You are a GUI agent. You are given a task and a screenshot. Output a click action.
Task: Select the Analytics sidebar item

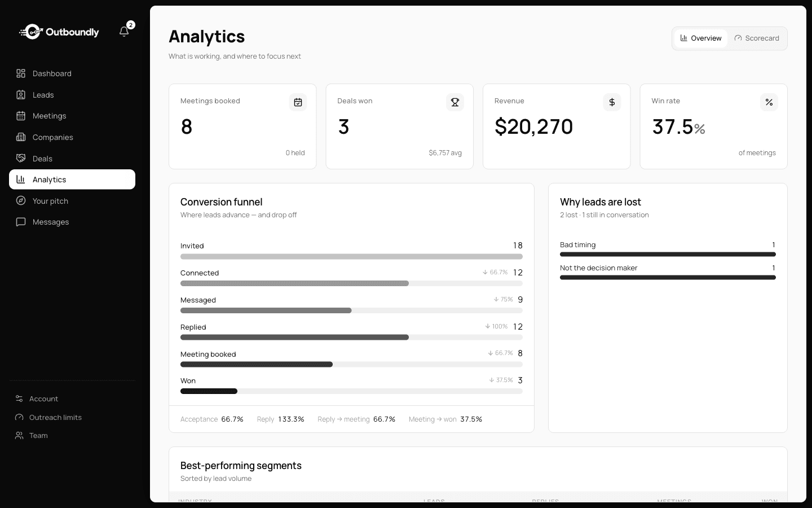coord(72,179)
